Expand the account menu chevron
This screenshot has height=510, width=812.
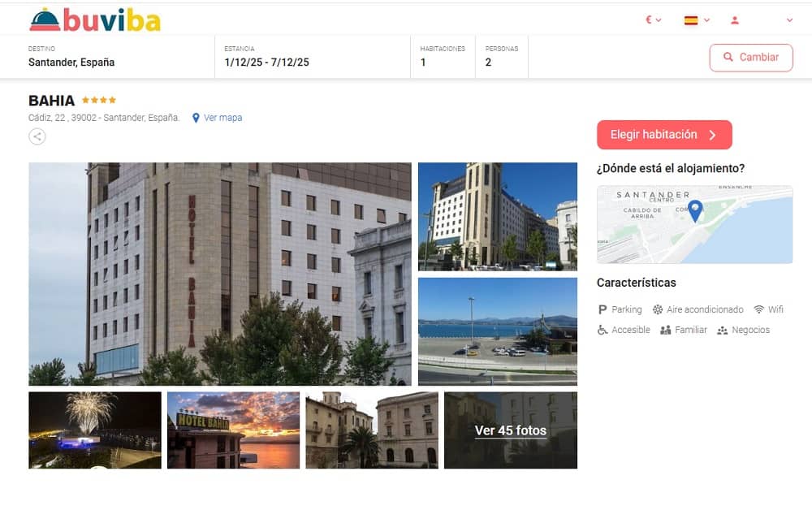point(789,20)
